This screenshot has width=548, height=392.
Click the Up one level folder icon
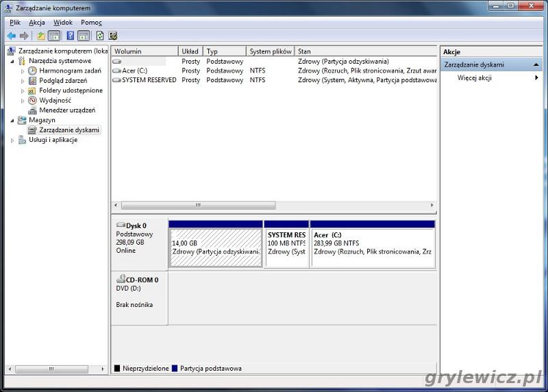point(41,36)
